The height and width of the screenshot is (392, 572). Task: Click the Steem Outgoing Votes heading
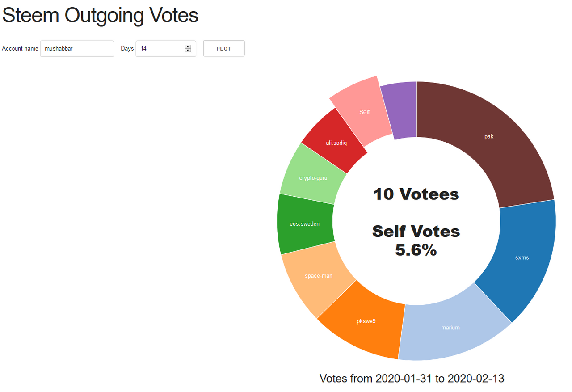click(100, 15)
